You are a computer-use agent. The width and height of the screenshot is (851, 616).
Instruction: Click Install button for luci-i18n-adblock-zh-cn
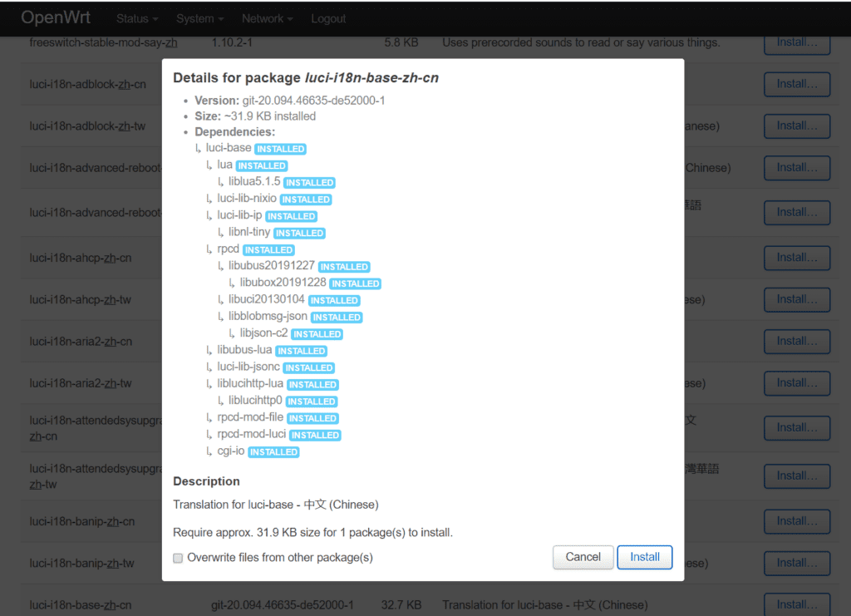(x=796, y=84)
